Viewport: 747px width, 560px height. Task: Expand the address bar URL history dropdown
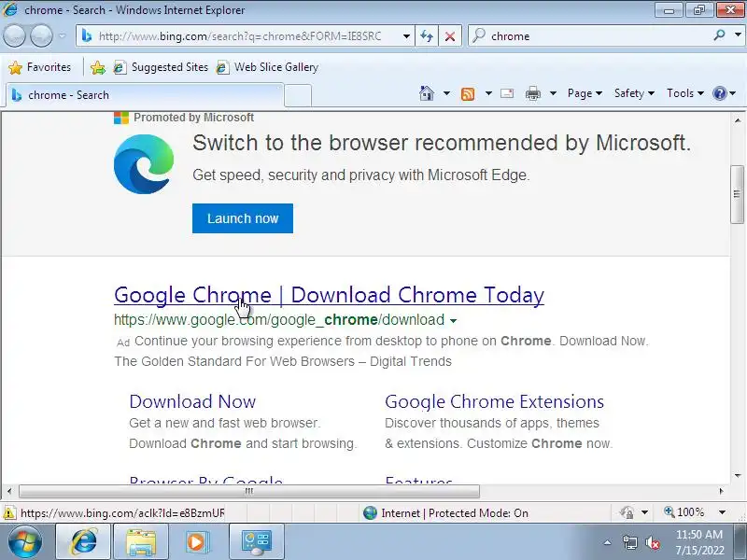click(x=406, y=36)
